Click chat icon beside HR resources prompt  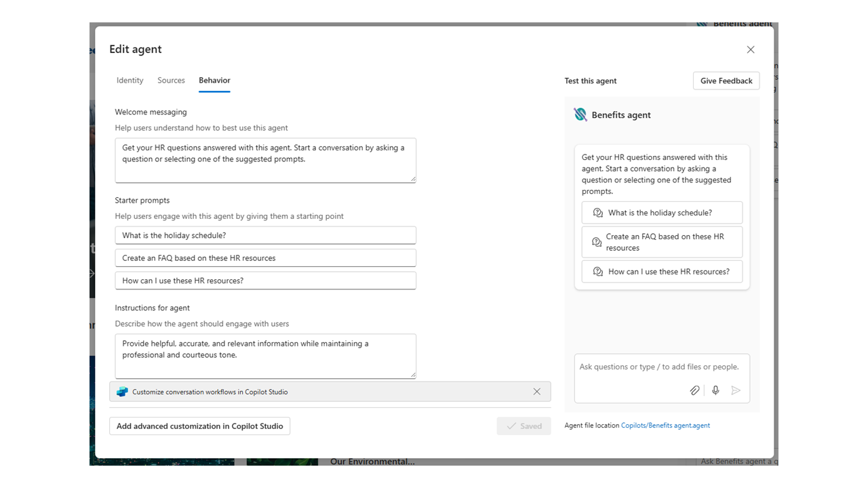598,272
